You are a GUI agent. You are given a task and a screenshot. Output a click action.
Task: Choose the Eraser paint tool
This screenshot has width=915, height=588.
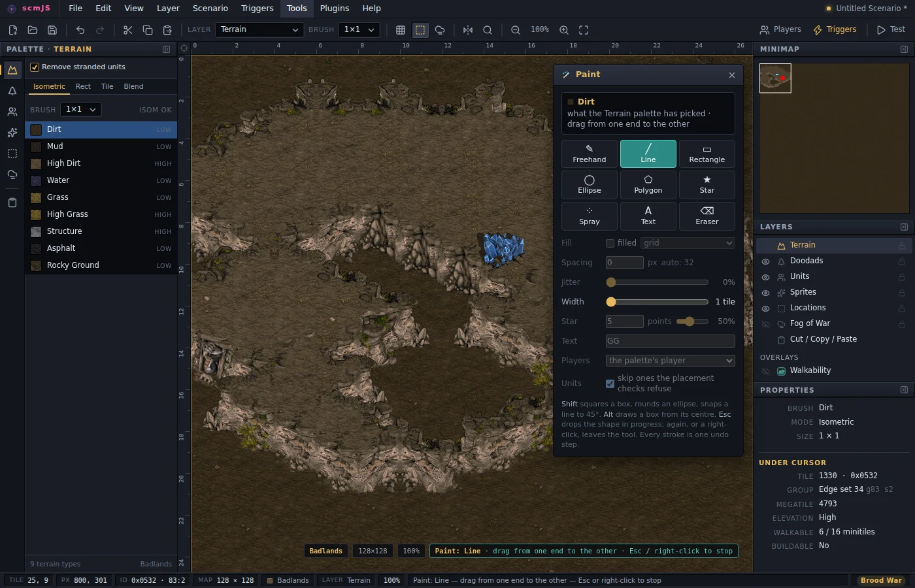[707, 216]
